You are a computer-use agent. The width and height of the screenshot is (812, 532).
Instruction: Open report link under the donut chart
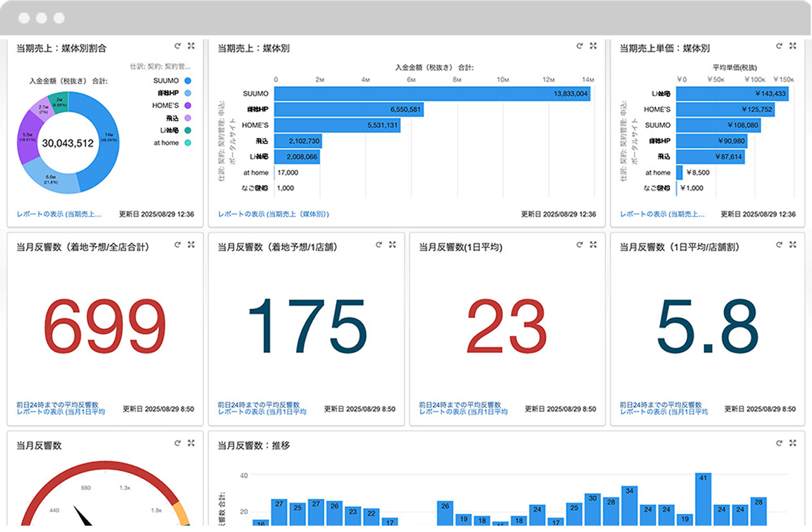[x=59, y=215]
